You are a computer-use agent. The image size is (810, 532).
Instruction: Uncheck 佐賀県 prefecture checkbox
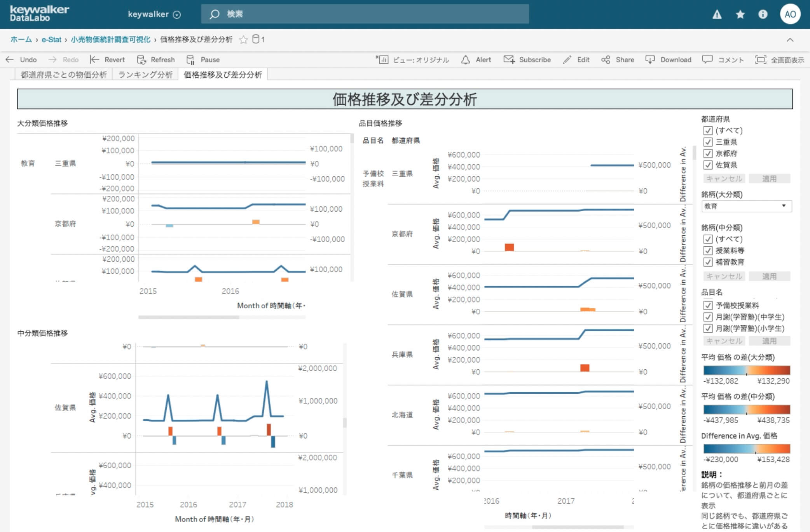click(x=708, y=165)
